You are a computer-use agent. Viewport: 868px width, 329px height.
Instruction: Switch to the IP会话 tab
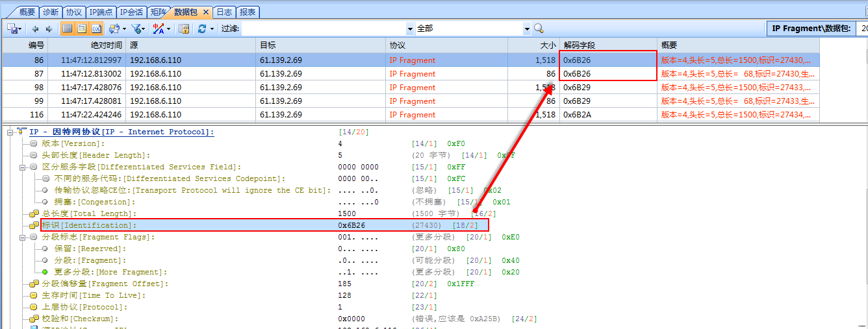pyautogui.click(x=132, y=12)
